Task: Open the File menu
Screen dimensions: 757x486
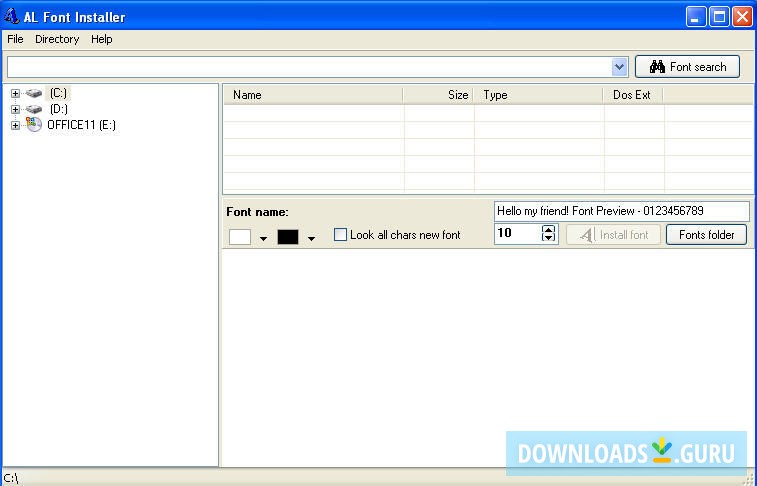Action: 15,39
